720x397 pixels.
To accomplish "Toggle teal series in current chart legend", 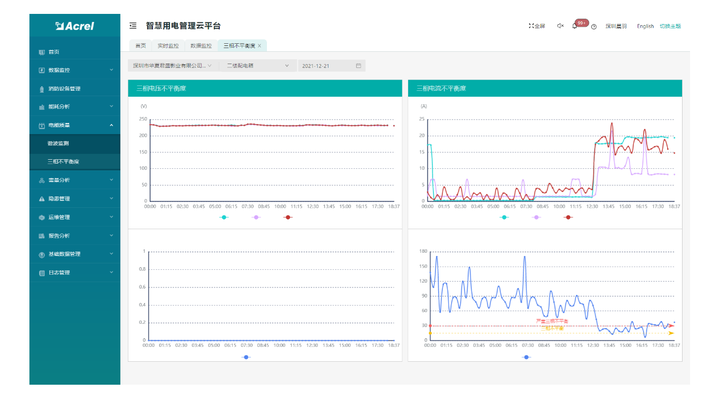I will click(504, 217).
